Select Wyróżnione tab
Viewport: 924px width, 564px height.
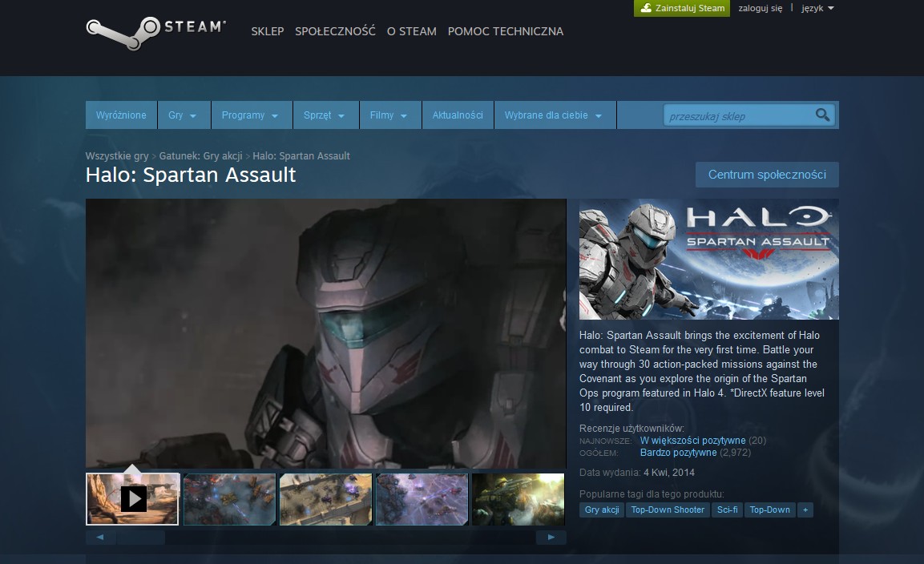pyautogui.click(x=121, y=115)
